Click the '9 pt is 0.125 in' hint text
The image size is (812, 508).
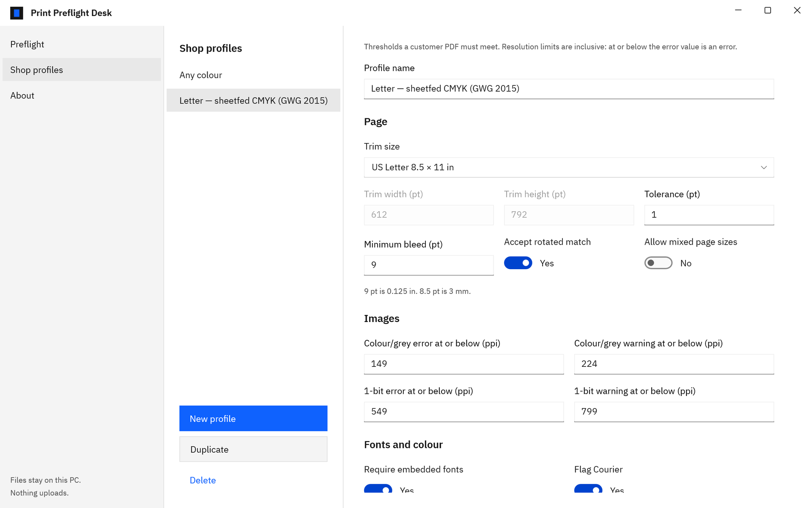click(417, 291)
